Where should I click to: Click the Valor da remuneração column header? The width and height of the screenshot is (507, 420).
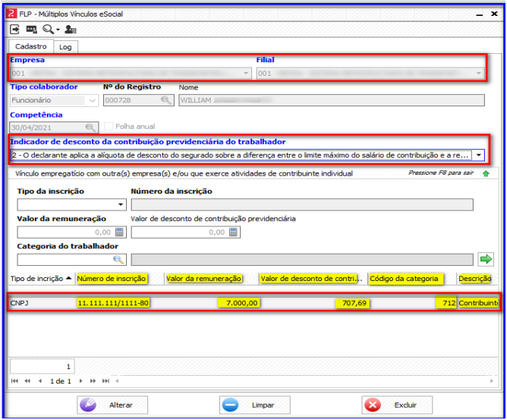pos(203,279)
